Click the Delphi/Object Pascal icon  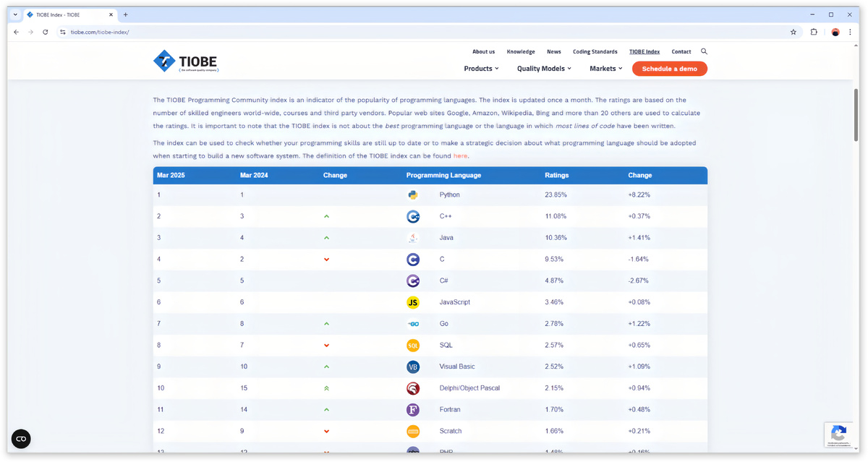pyautogui.click(x=413, y=388)
